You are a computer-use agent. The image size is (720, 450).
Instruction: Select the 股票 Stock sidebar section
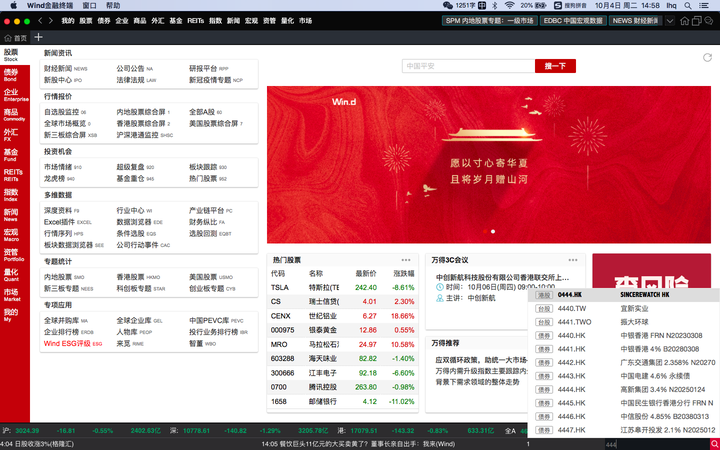click(x=15, y=55)
